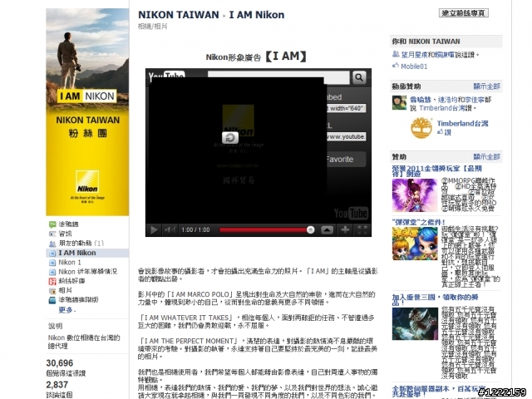Image resolution: width=532 pixels, height=399 pixels.
Task: Click the YouTube search magnifier button
Action: (358, 77)
